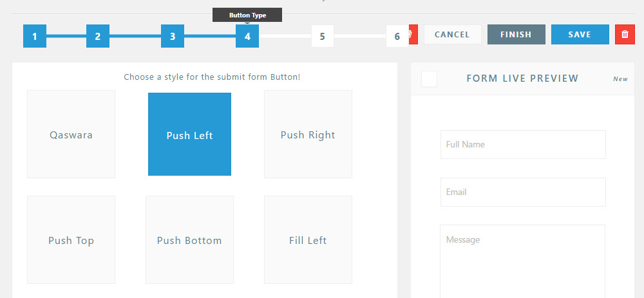Skip to final step 6

pos(397,36)
